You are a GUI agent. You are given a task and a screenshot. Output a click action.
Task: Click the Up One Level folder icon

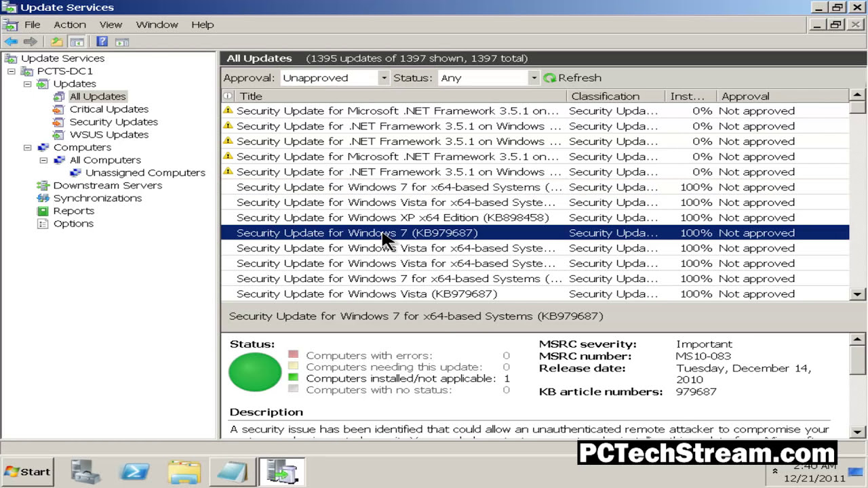(x=57, y=42)
